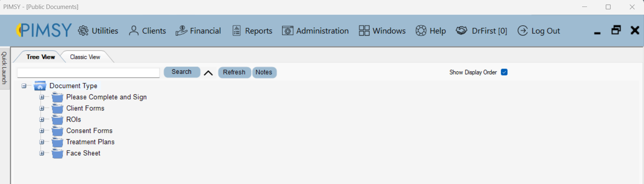Restore down the inner Public Documents window
The height and width of the screenshot is (184, 644).
[616, 30]
